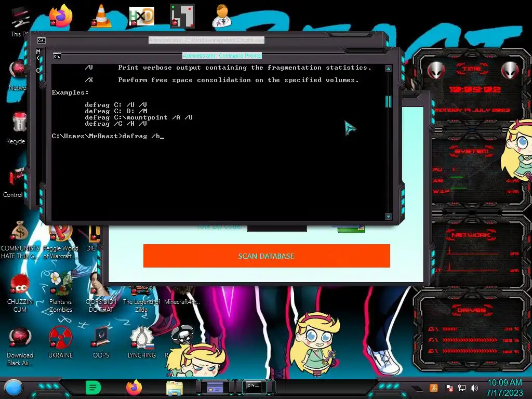
Task: Switch to the purple card app on taskbar
Action: [x=215, y=388]
